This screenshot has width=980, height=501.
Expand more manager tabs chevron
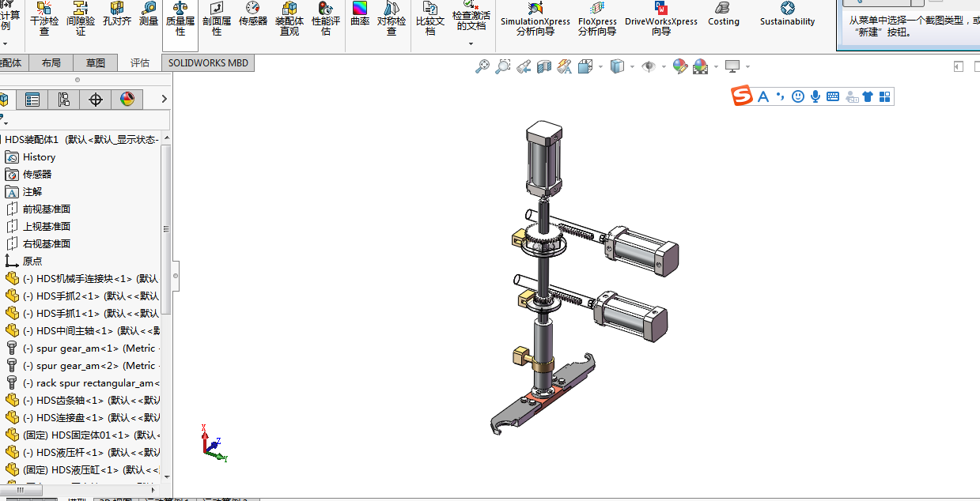tap(164, 100)
